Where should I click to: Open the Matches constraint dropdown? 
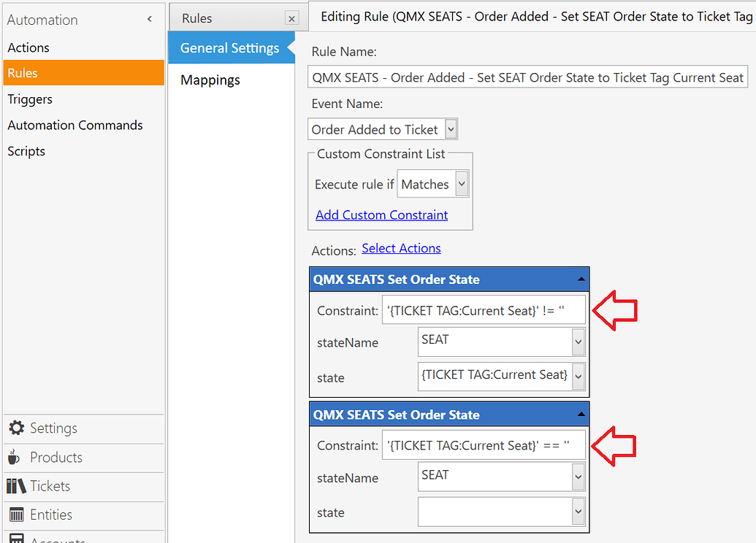point(462,184)
